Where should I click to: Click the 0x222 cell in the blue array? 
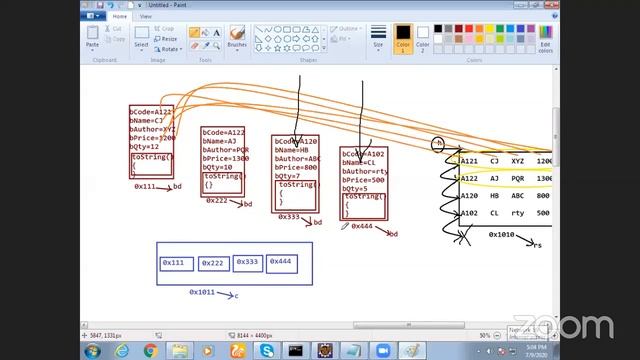click(x=214, y=264)
